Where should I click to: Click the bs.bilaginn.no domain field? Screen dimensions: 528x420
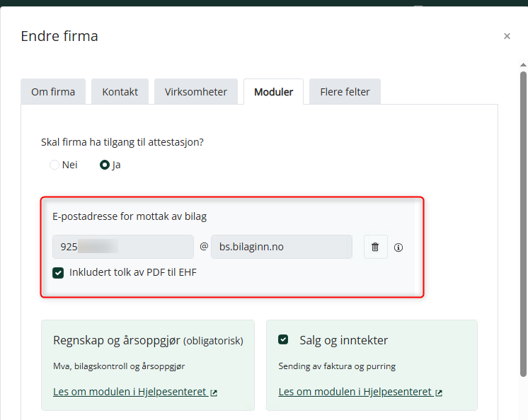pyautogui.click(x=282, y=247)
